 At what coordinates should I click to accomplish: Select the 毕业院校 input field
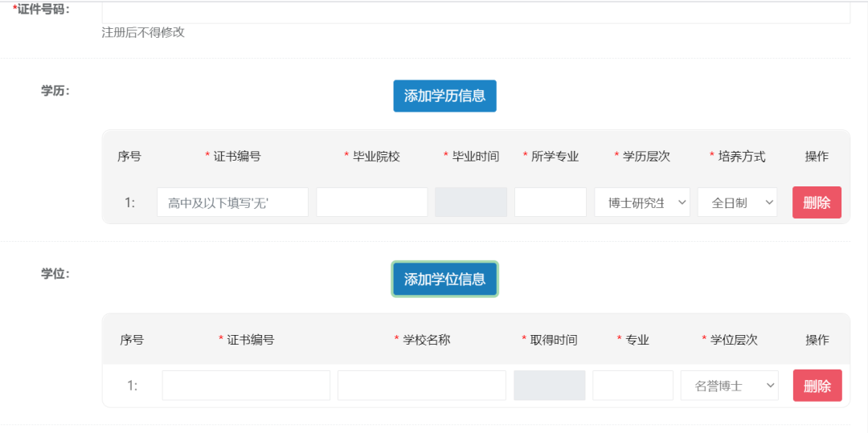point(371,202)
